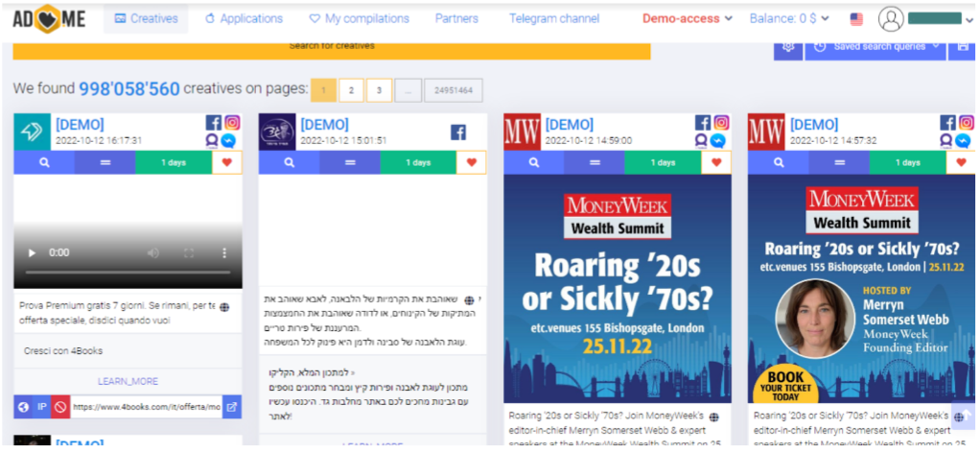
Task: Favorite the 14:59:00 MoneyWeek creative
Action: [717, 163]
